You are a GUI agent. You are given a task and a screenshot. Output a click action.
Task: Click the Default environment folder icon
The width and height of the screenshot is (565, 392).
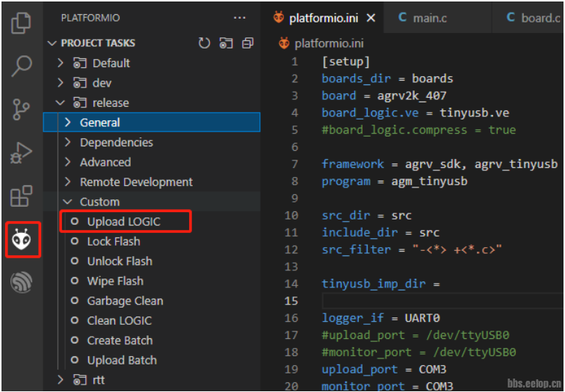pyautogui.click(x=80, y=63)
